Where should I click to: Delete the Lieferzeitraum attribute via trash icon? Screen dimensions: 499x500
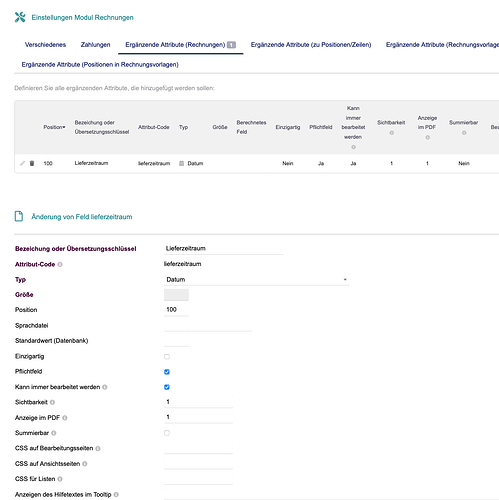point(32,163)
